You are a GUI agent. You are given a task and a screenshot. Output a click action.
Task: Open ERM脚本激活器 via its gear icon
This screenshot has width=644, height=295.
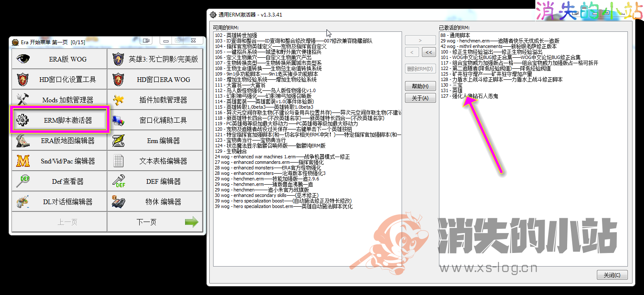pyautogui.click(x=22, y=120)
